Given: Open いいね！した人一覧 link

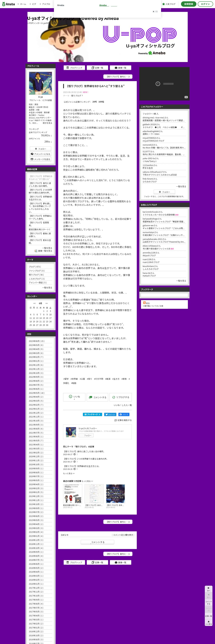Looking at the screenshot, I should tap(123, 405).
